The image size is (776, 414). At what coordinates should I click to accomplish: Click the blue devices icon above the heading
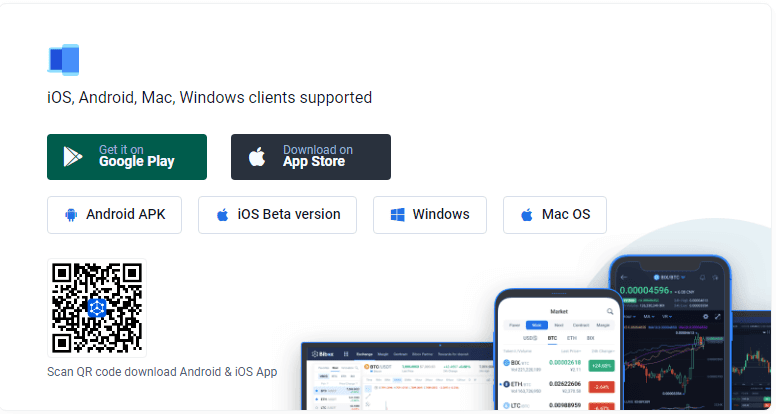tap(63, 59)
